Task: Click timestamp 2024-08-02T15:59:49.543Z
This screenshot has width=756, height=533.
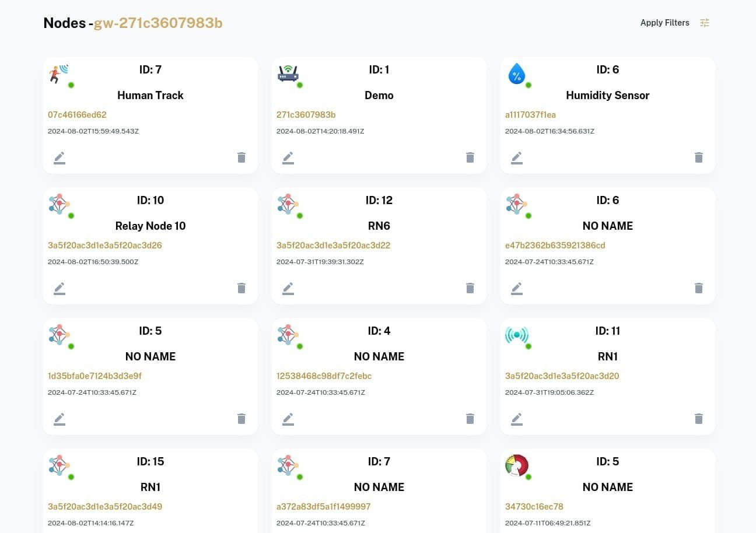Action: point(93,131)
